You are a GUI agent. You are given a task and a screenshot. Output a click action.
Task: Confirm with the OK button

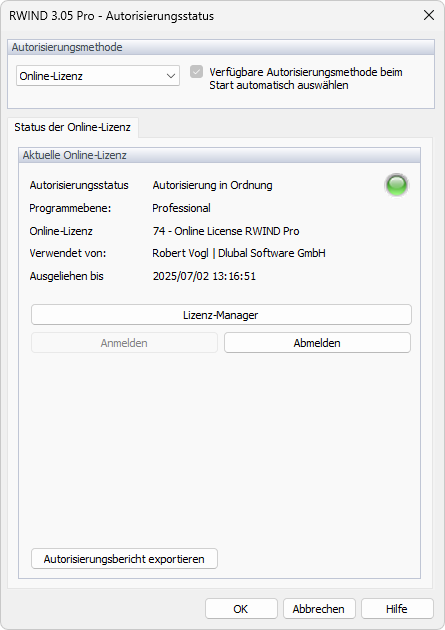pos(241,609)
